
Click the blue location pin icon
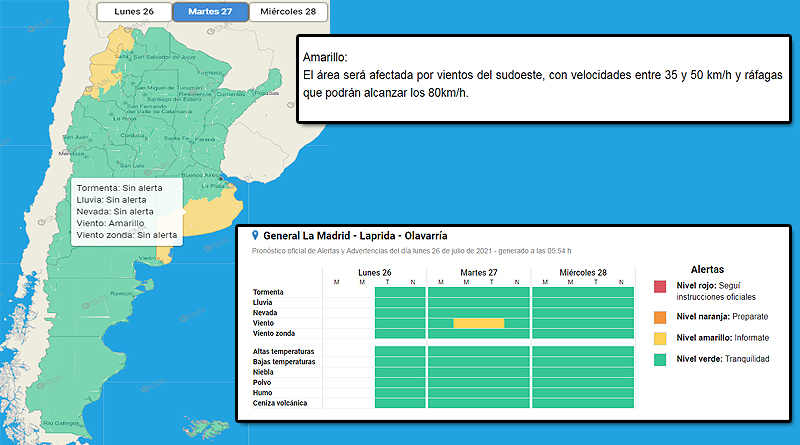coord(255,234)
